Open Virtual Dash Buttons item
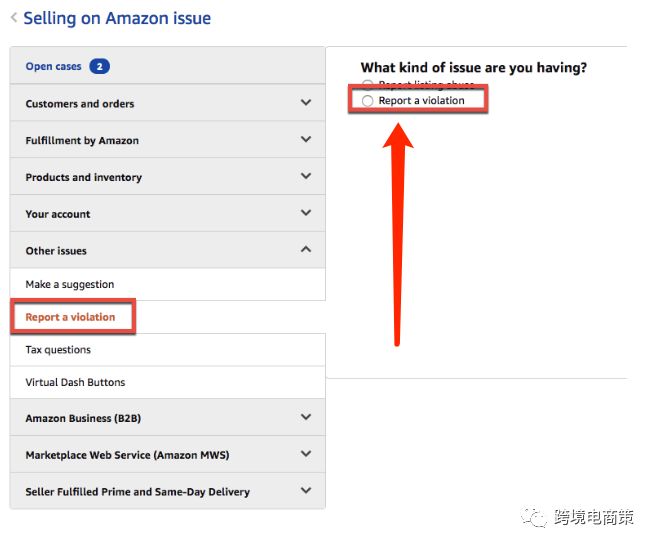 coord(75,382)
